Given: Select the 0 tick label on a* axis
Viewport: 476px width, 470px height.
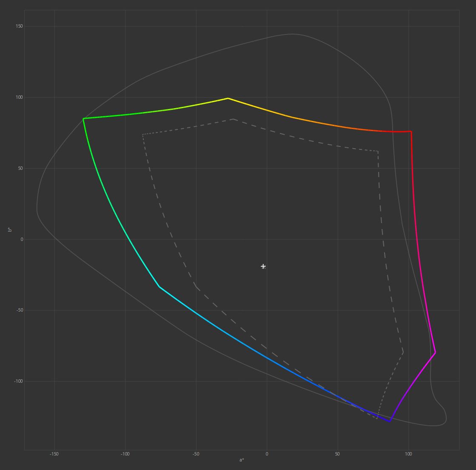Looking at the screenshot, I should (267, 454).
